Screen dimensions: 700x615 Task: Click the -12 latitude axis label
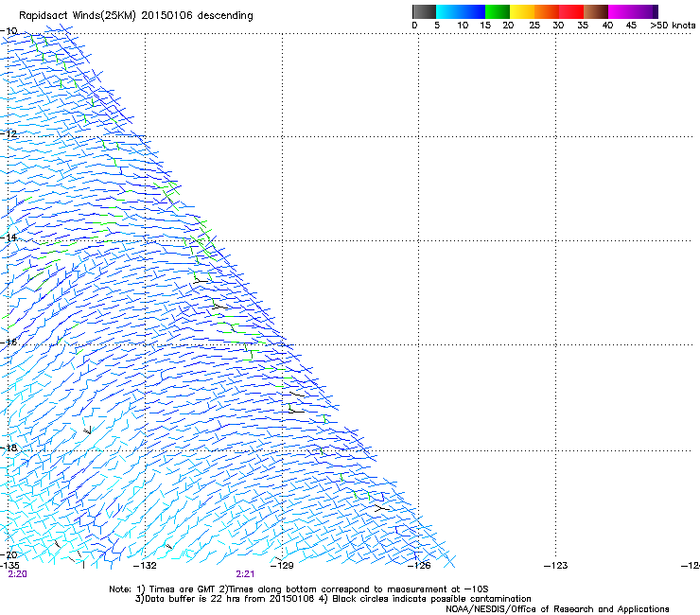click(x=9, y=133)
